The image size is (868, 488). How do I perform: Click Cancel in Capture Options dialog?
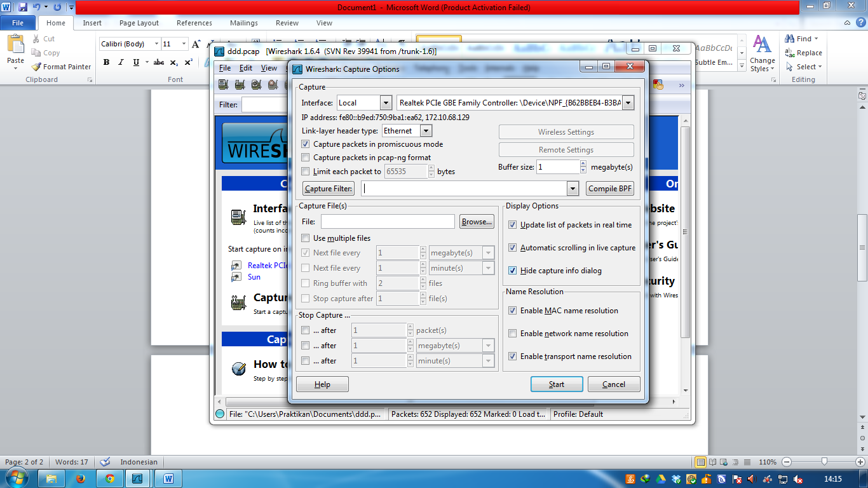pyautogui.click(x=614, y=384)
